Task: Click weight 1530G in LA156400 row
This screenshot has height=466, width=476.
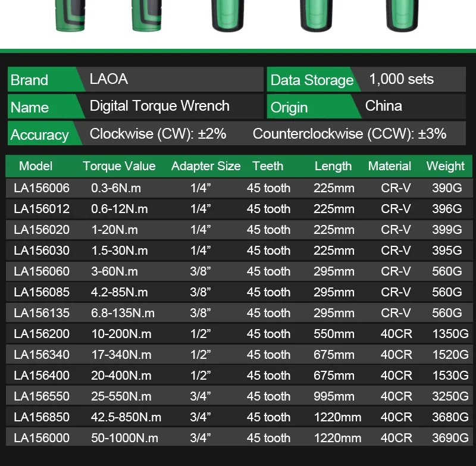Action: 450,376
